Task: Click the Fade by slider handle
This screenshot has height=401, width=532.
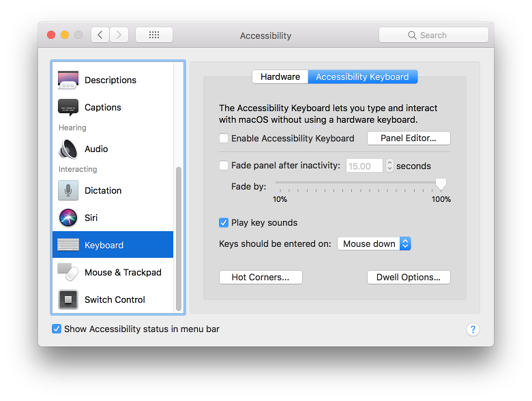Action: coord(441,184)
